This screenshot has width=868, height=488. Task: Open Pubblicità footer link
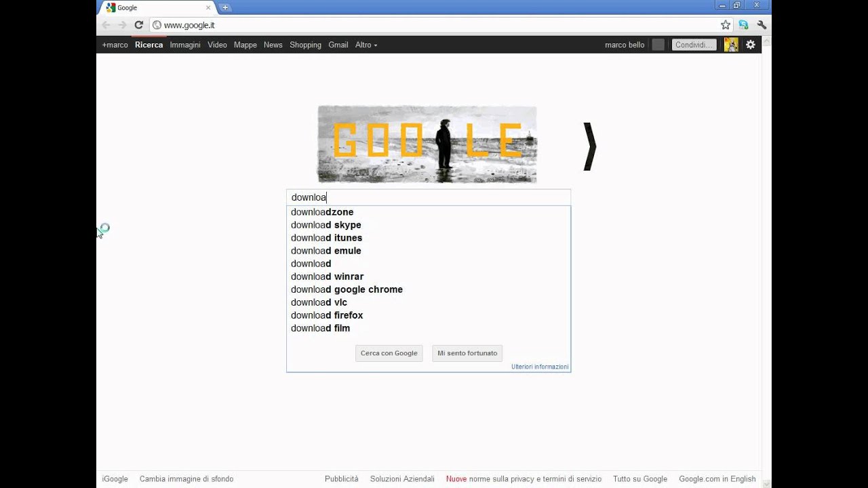(x=342, y=479)
